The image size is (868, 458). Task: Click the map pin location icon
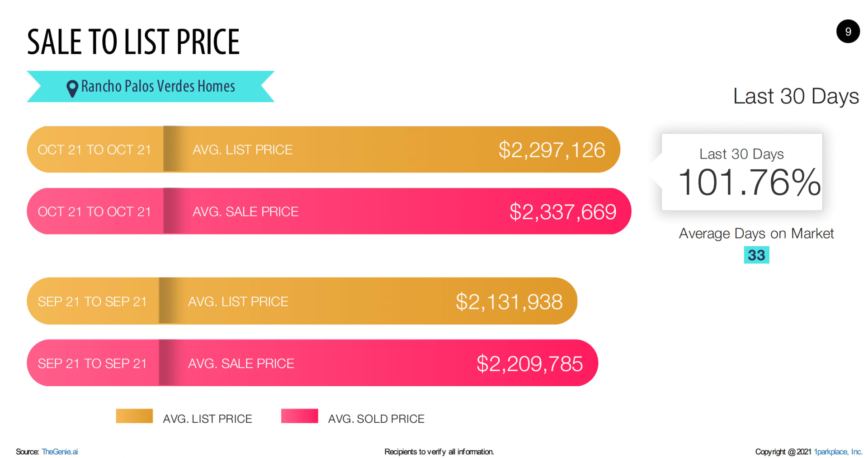[72, 89]
